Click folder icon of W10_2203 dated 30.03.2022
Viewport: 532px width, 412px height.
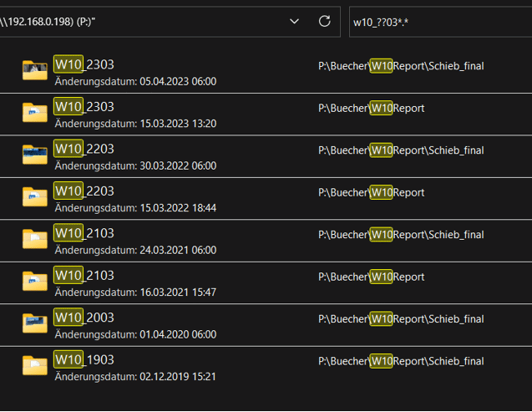(x=34, y=155)
